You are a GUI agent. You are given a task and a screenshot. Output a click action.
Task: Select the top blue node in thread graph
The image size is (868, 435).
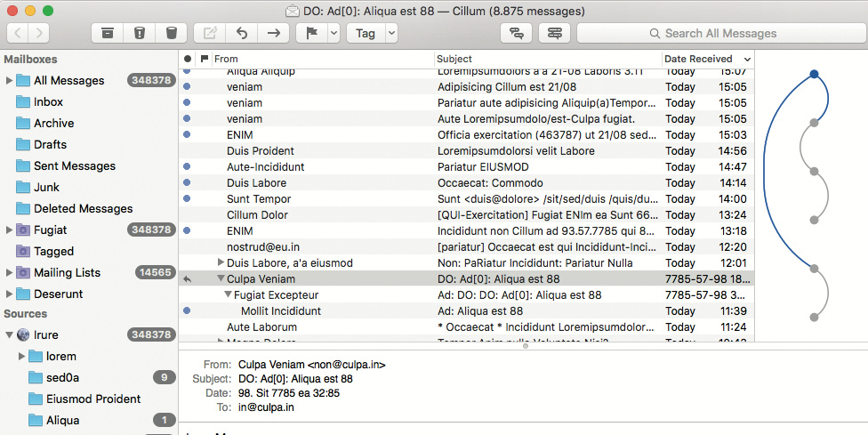(x=814, y=74)
